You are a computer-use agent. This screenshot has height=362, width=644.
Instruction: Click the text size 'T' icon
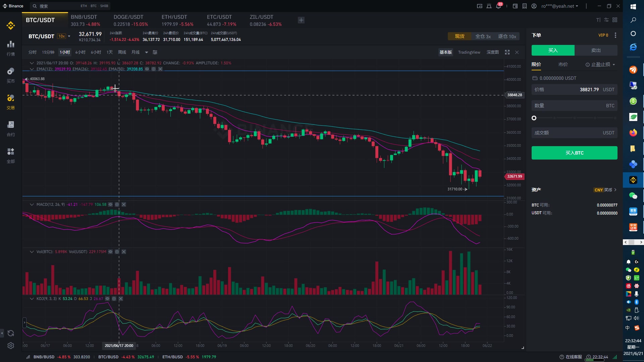598,20
